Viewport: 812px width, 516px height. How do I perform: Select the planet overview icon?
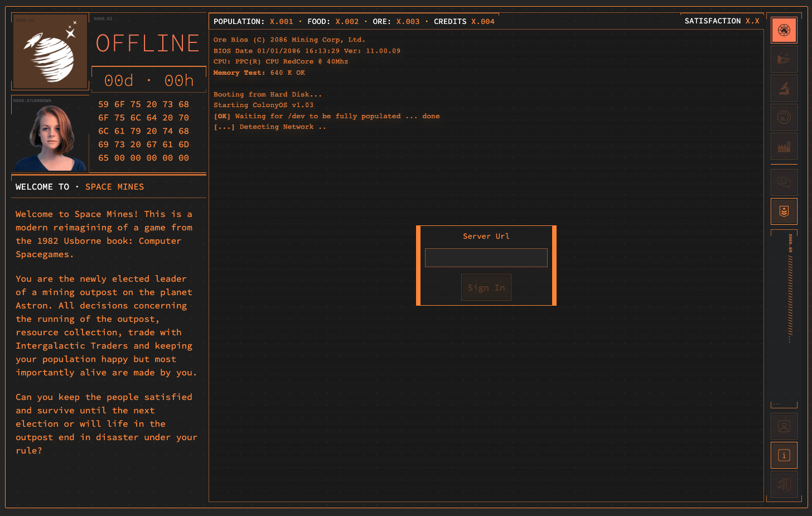(784, 30)
